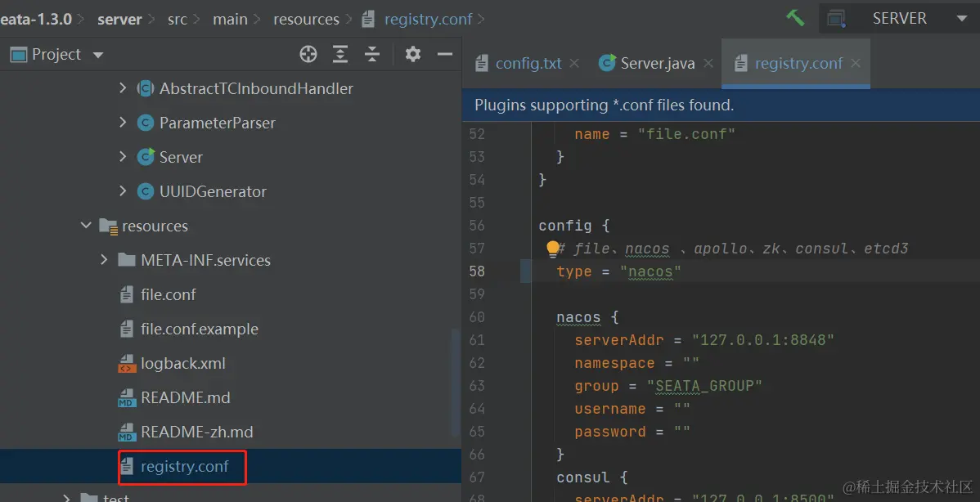Screen dimensions: 980x502
Task: Click line number 61 in gutter
Action: pos(477,339)
